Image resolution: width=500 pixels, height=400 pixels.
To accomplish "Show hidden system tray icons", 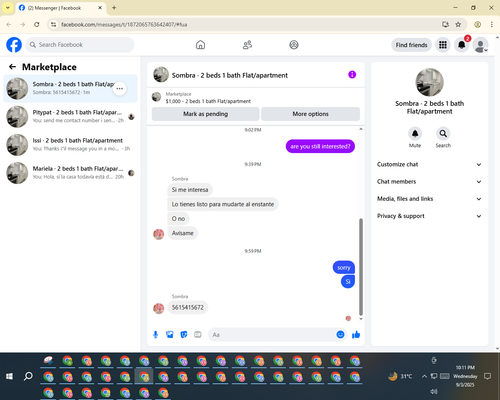I will pyautogui.click(x=424, y=376).
